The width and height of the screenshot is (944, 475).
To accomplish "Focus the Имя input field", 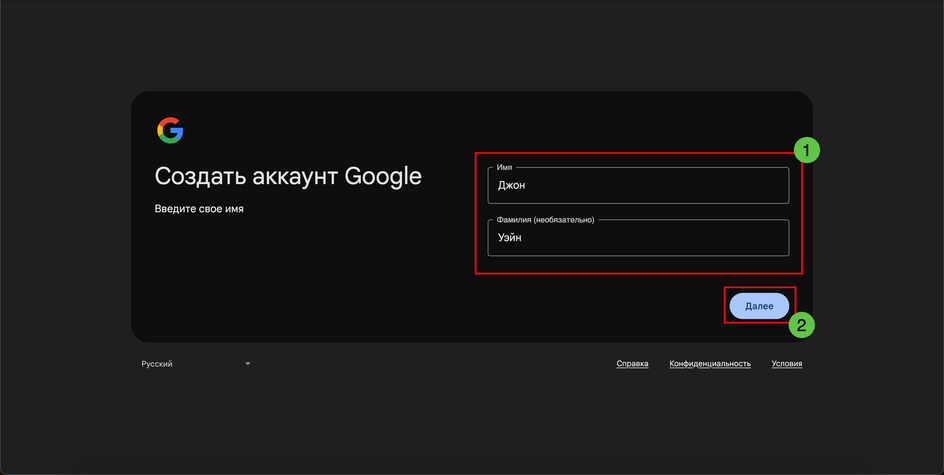I will (638, 185).
